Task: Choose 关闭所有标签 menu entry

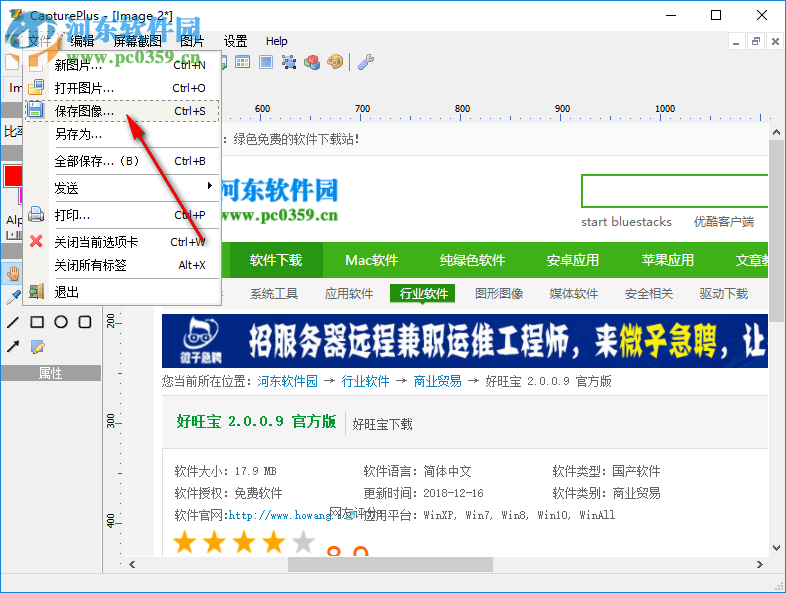Action: click(x=122, y=265)
